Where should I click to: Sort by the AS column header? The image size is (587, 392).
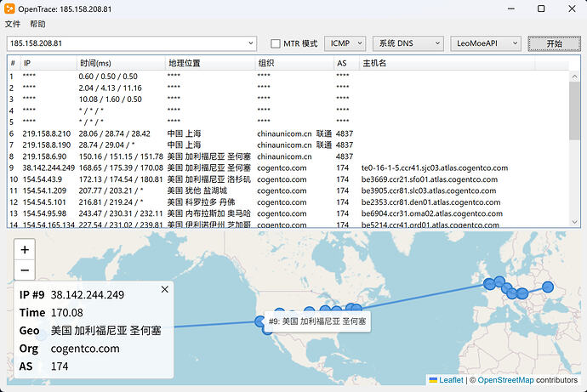pos(346,63)
